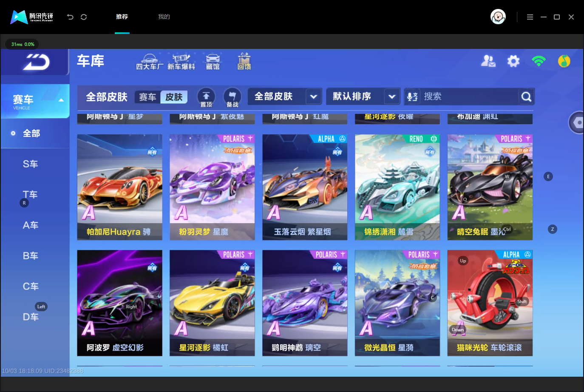Select the 猫咪光轮 车轮滚滚 car card
This screenshot has height=392, width=584.
[x=490, y=303]
